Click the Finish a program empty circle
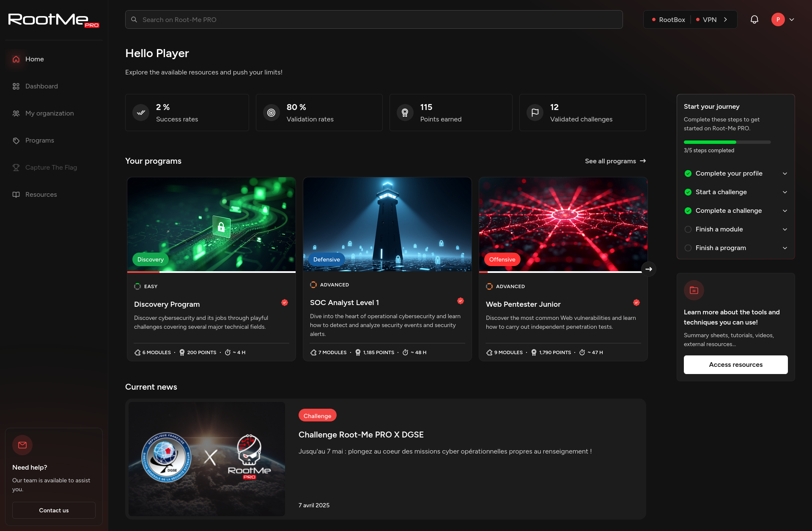The width and height of the screenshot is (812, 531). point(688,248)
